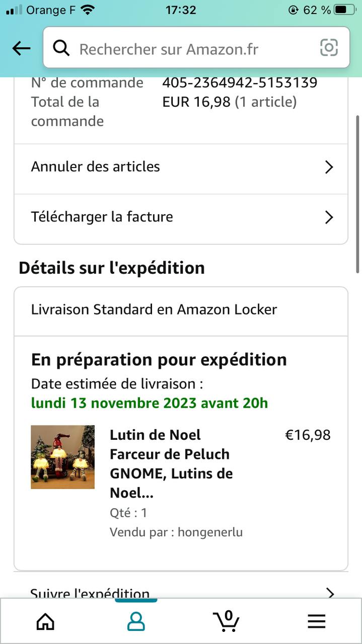Tap the Suivre l'expédition link
This screenshot has height=644, width=362.
tap(90, 593)
